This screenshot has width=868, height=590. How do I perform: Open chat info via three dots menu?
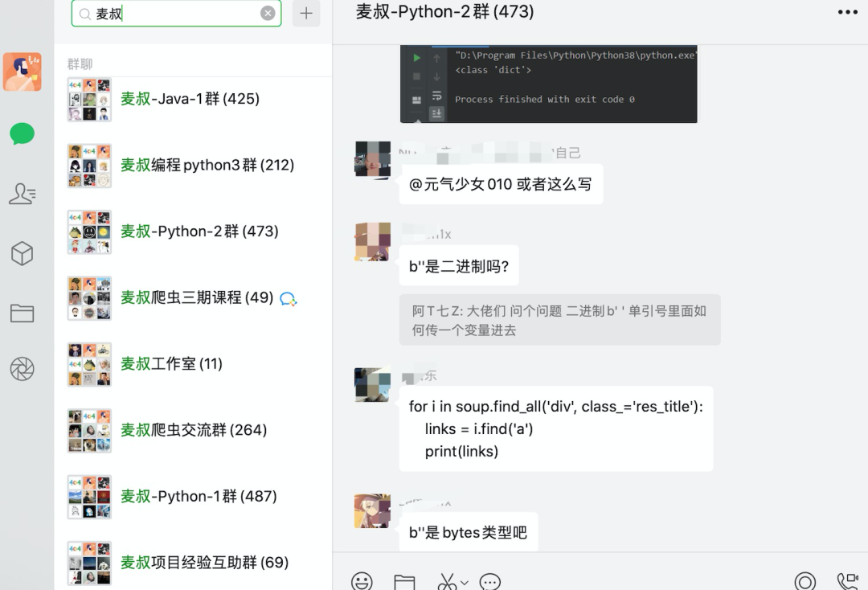[x=848, y=12]
